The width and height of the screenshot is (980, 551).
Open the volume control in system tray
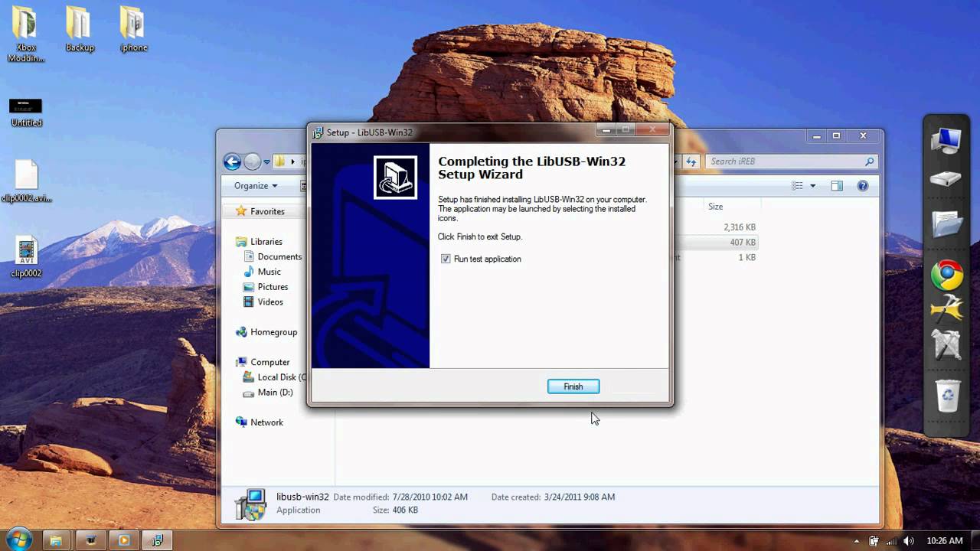tap(909, 541)
